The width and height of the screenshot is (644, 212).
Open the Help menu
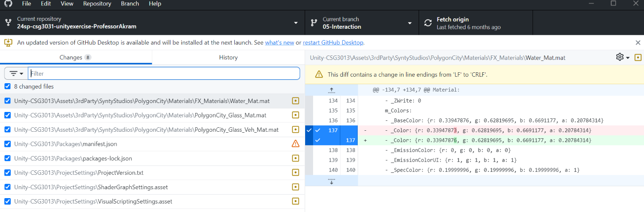[155, 3]
